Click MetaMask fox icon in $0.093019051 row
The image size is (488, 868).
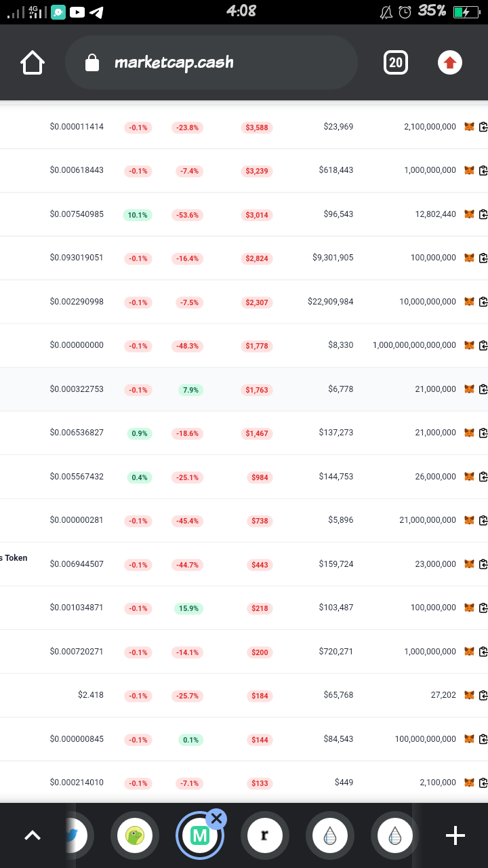click(x=469, y=258)
